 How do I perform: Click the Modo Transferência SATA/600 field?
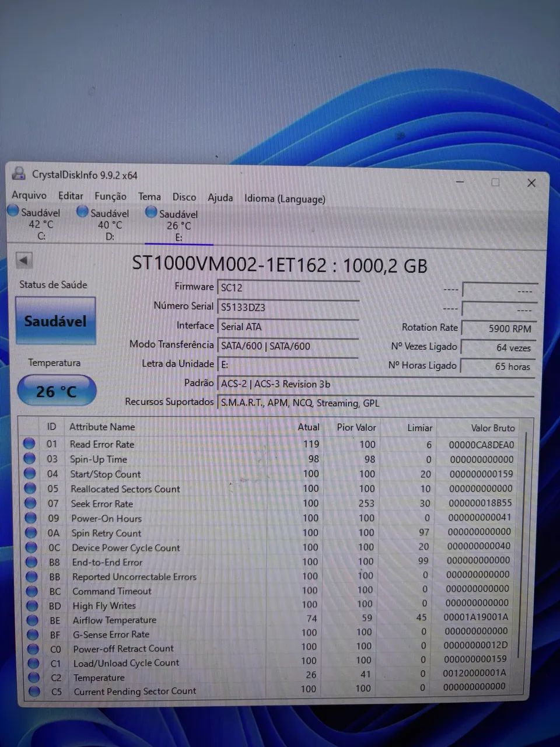(x=288, y=346)
